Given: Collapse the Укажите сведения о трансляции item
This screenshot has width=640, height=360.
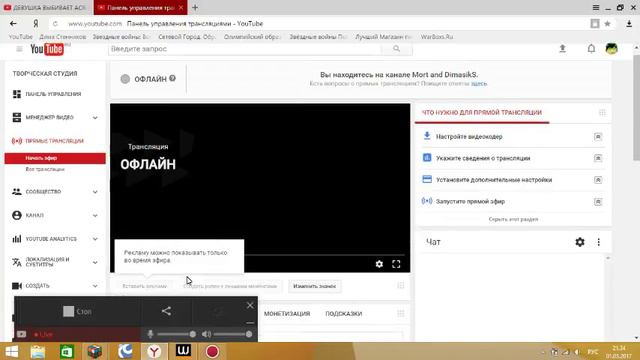Looking at the screenshot, I should click(598, 158).
